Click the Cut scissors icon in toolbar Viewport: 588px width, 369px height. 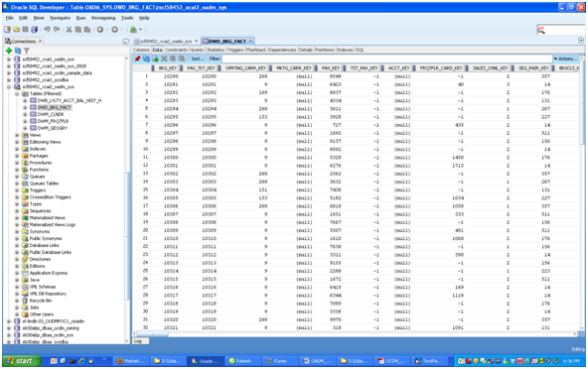(x=69, y=29)
